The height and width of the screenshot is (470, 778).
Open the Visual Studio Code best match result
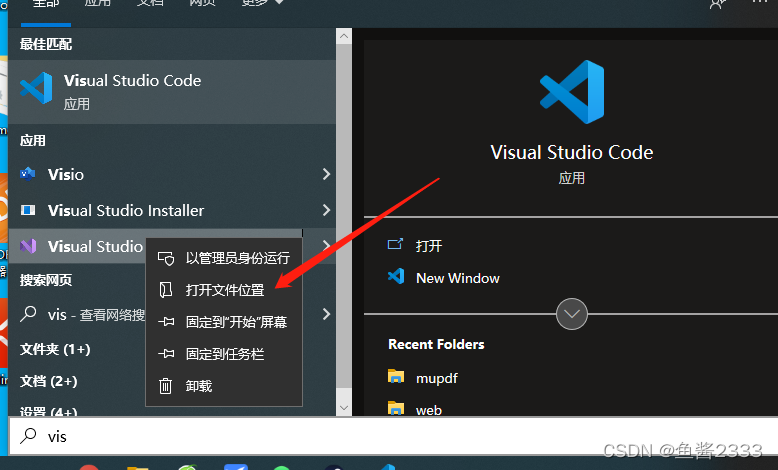(172, 92)
